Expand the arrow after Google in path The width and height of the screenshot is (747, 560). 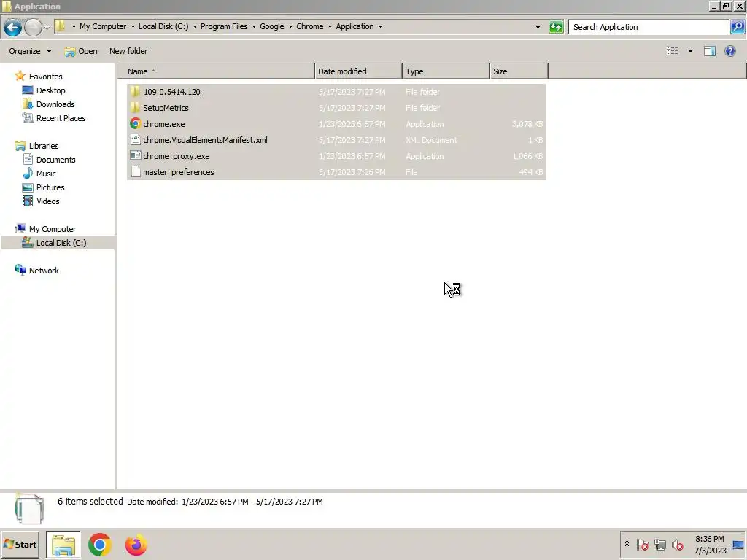click(x=290, y=27)
